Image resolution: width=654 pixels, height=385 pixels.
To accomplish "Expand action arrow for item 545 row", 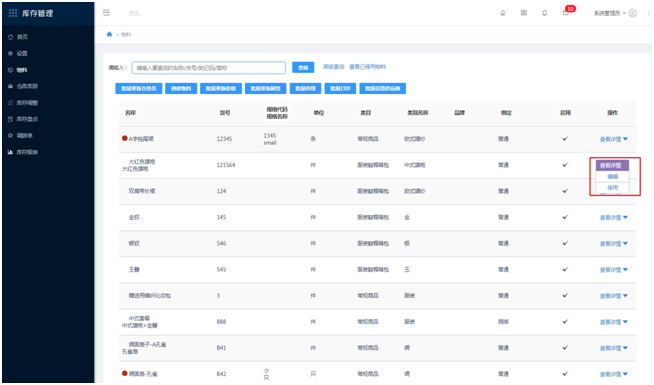I will point(625,270).
